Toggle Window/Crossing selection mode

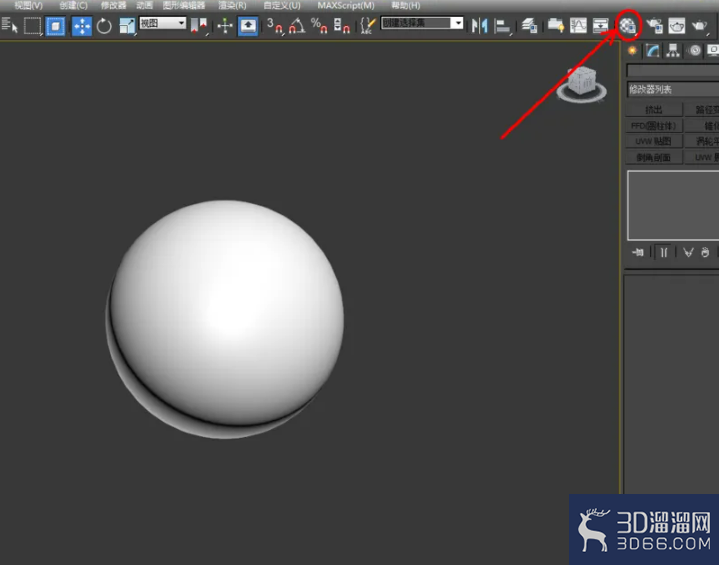55,26
